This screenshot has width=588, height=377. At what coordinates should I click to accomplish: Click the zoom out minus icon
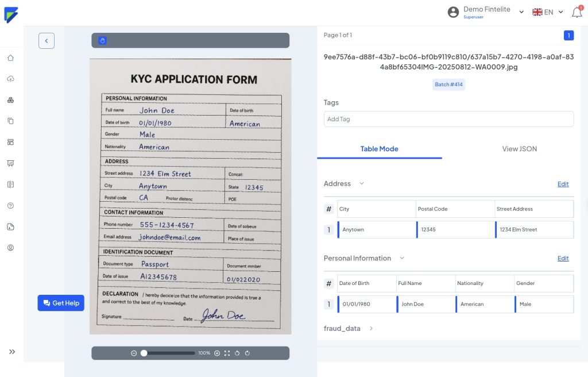point(134,353)
